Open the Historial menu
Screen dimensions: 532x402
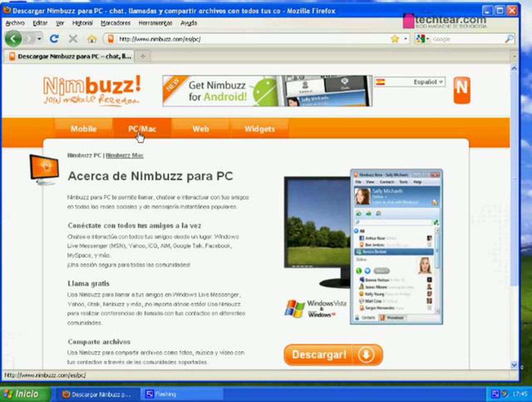(82, 23)
